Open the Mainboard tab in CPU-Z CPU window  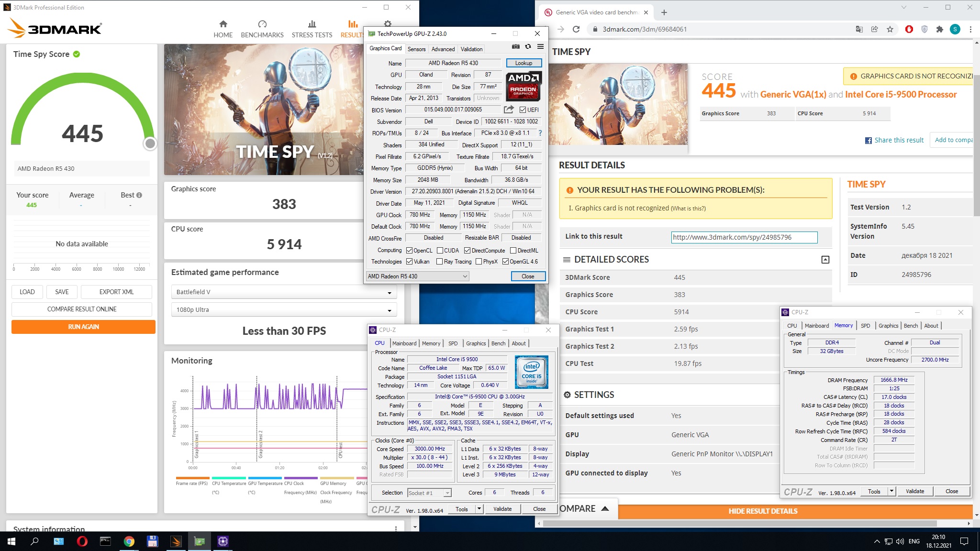click(404, 343)
